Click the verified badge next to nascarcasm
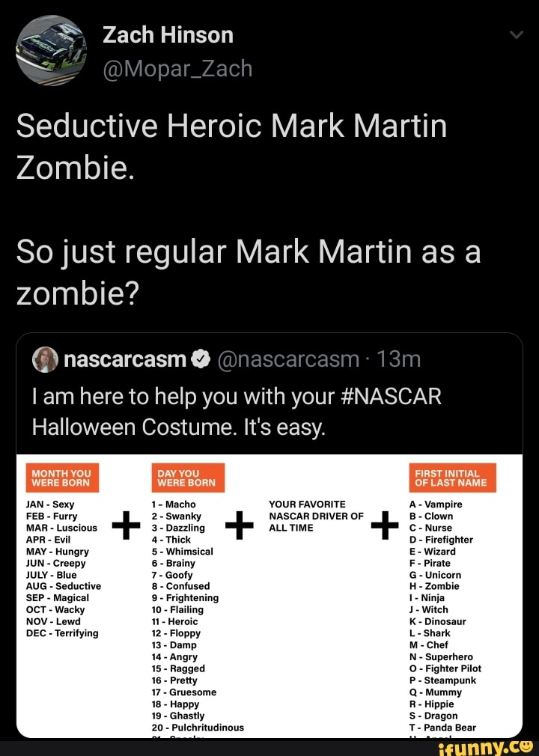Viewport: 539px width, 756px height. point(199,360)
